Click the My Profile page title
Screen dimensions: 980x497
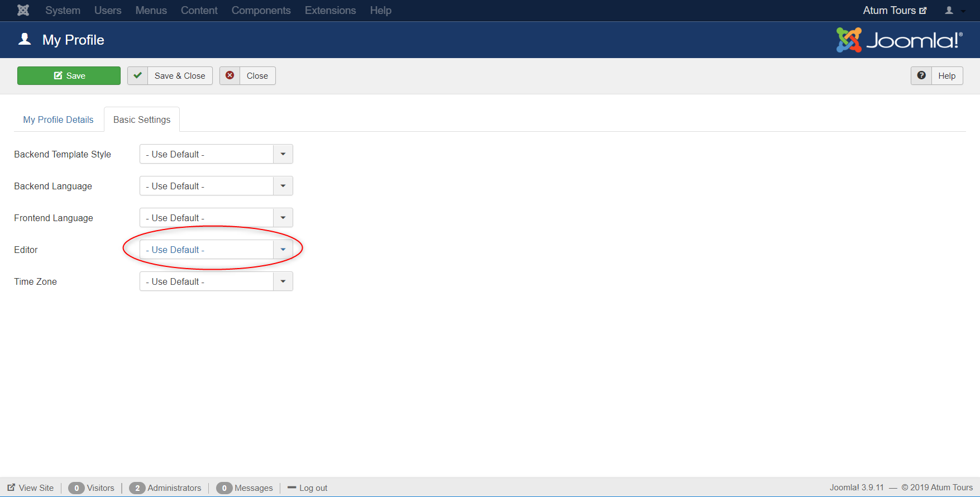[x=73, y=40]
